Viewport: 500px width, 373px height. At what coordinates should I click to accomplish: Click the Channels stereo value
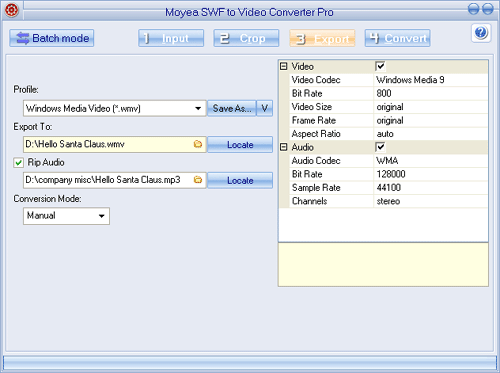(x=388, y=201)
